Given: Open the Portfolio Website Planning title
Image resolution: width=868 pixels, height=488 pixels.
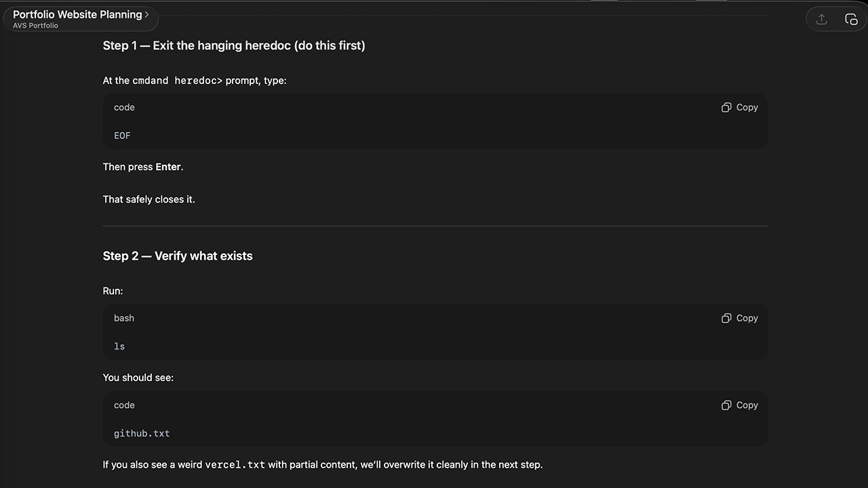Looking at the screenshot, I should (x=77, y=14).
